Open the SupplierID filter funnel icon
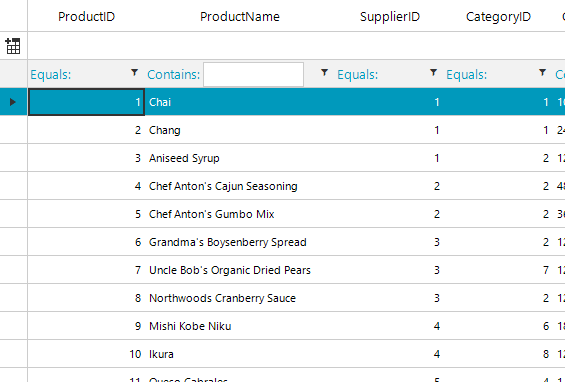Viewport: 565px width, 382px height. (x=433, y=73)
